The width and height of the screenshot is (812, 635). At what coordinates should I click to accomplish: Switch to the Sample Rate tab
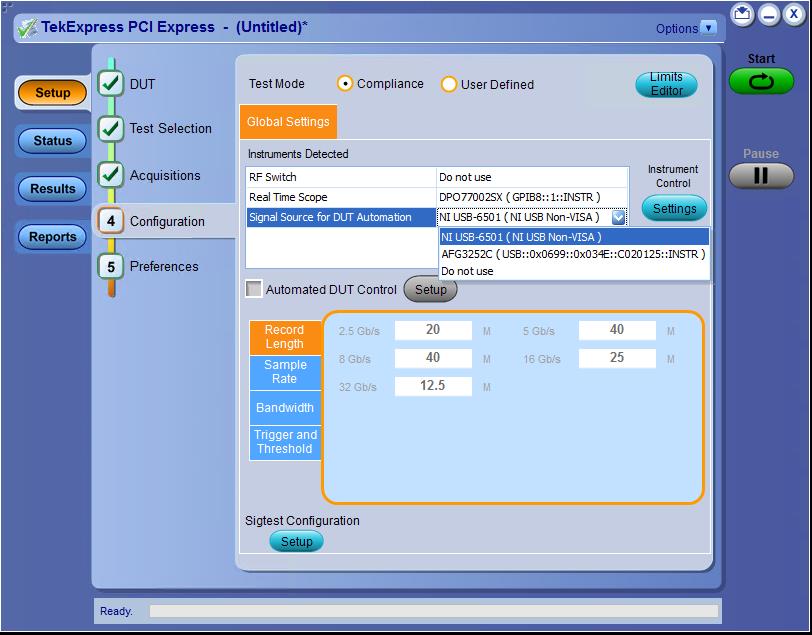[x=285, y=372]
